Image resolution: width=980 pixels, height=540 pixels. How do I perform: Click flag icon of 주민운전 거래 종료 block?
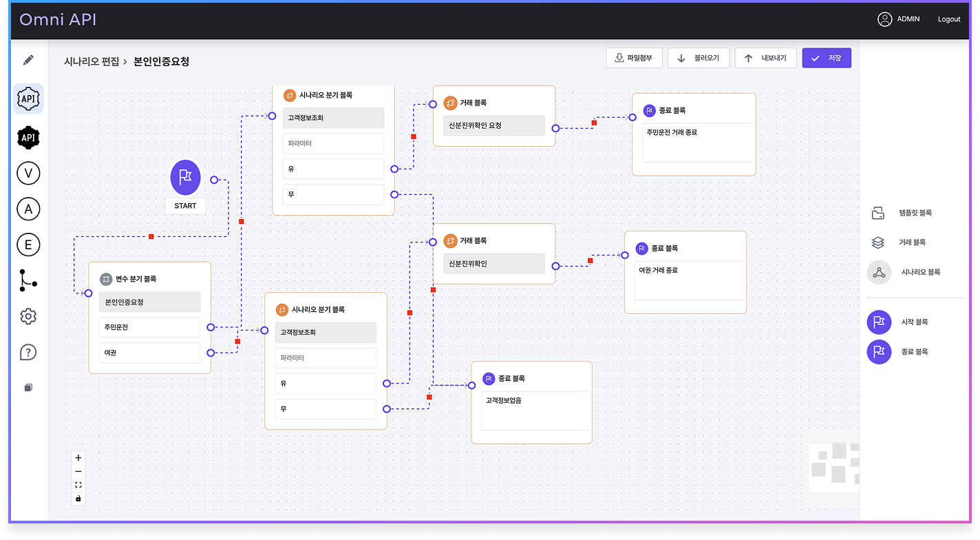coord(649,110)
